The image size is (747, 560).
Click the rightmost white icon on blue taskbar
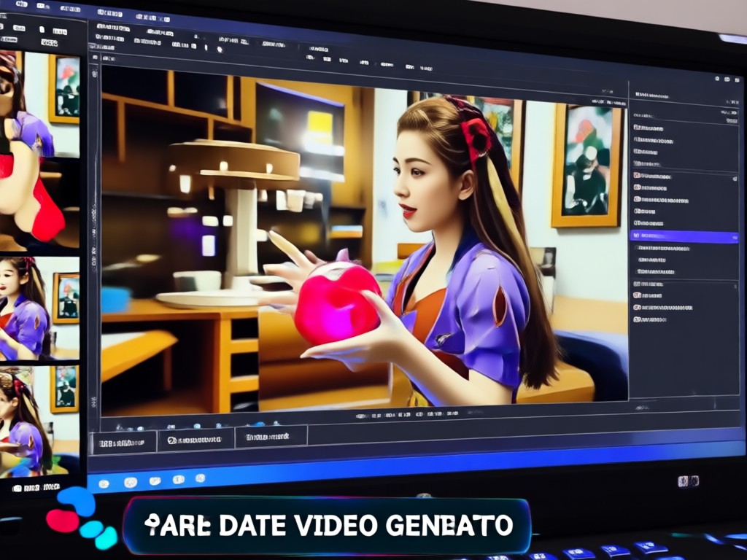pos(201,478)
